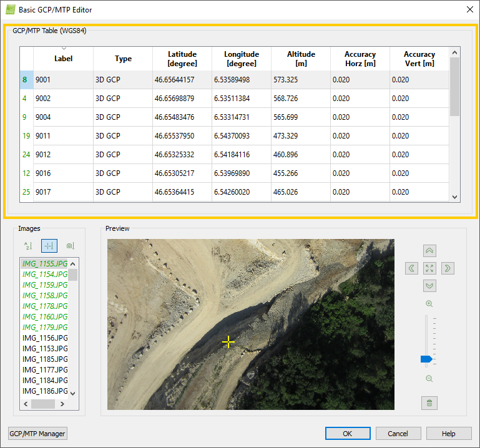Pan preview up with the up arrow
The width and height of the screenshot is (480, 448).
pos(429,251)
